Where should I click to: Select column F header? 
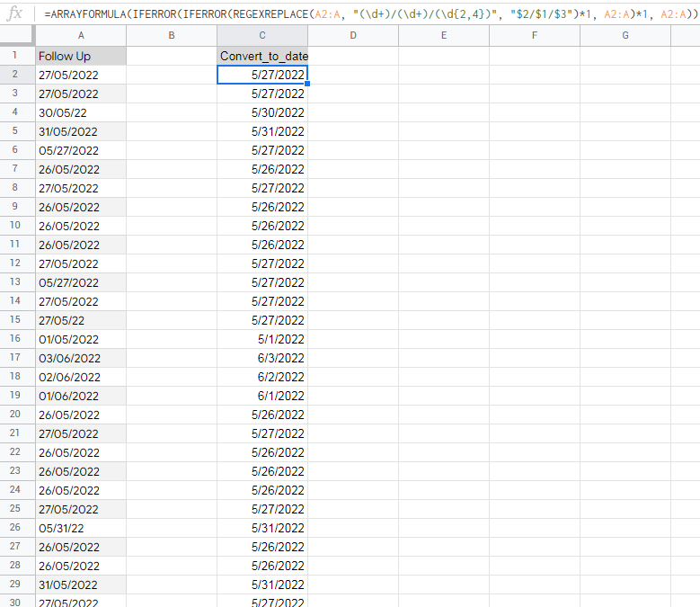tap(535, 35)
